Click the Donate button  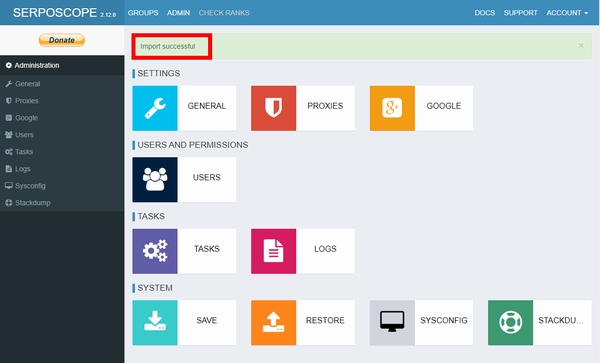pos(62,40)
